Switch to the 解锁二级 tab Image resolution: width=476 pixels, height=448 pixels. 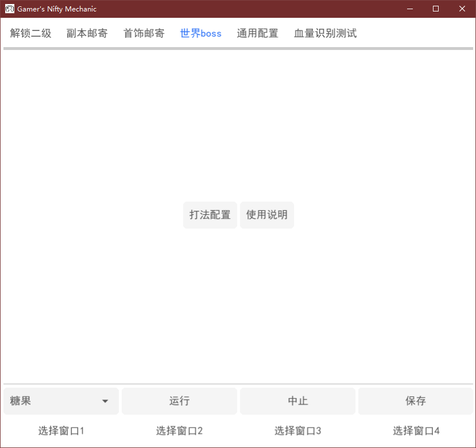point(31,33)
